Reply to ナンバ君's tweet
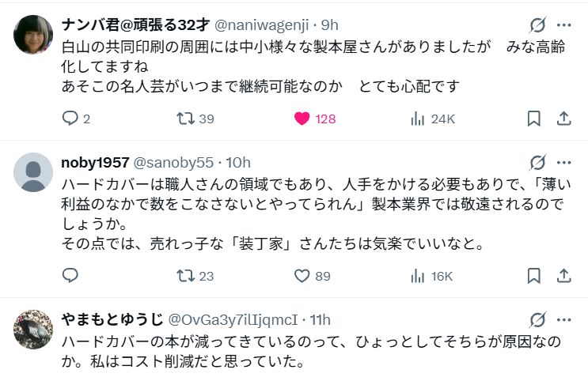Viewport: 588px width, 377px height. [70, 119]
